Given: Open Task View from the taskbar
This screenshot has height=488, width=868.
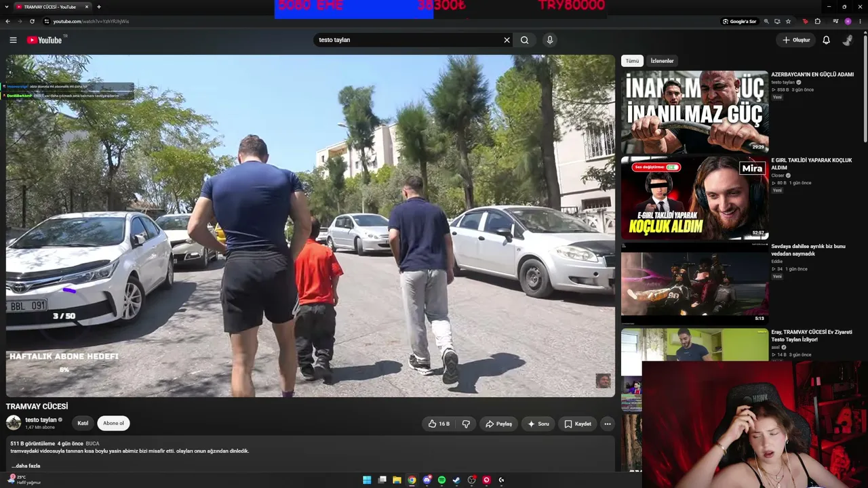Looking at the screenshot, I should 382,480.
